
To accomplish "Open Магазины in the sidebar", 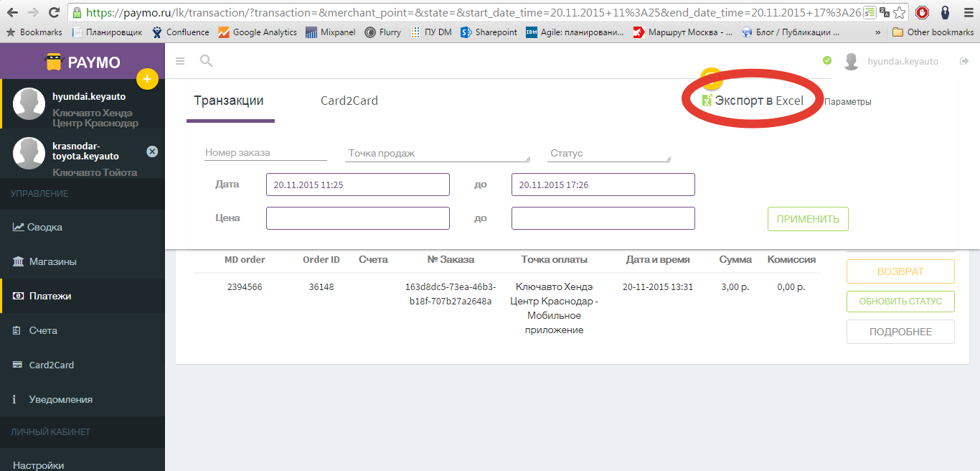I will point(83,261).
